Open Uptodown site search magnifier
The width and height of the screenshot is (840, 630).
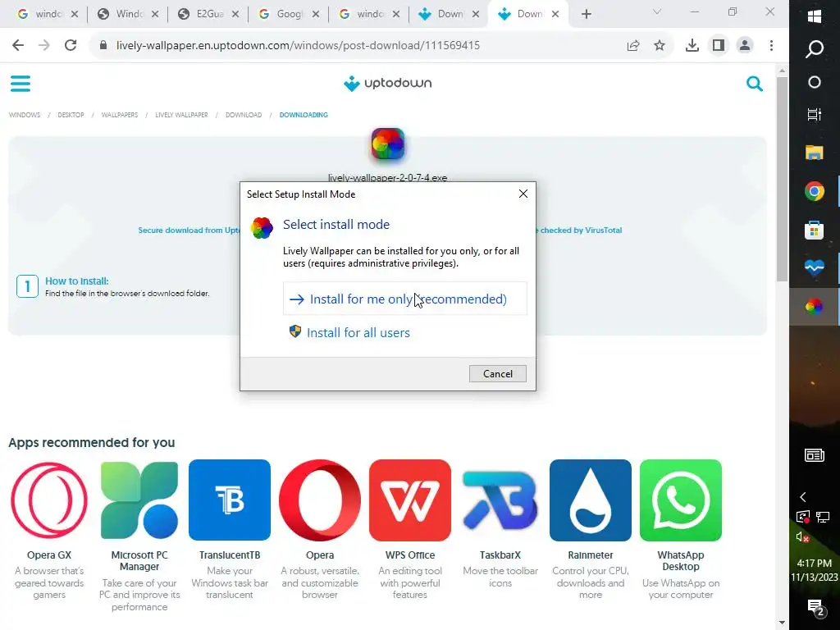(755, 84)
